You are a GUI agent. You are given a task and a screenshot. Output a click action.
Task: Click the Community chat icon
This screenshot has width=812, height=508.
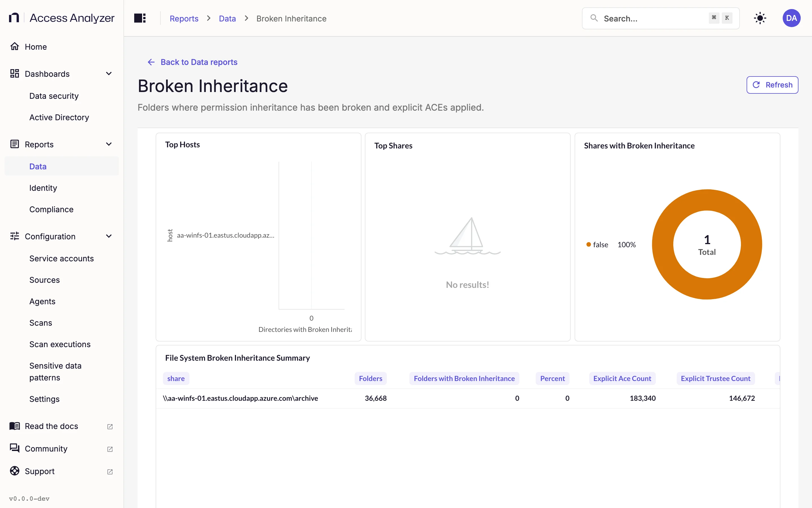[14, 448]
